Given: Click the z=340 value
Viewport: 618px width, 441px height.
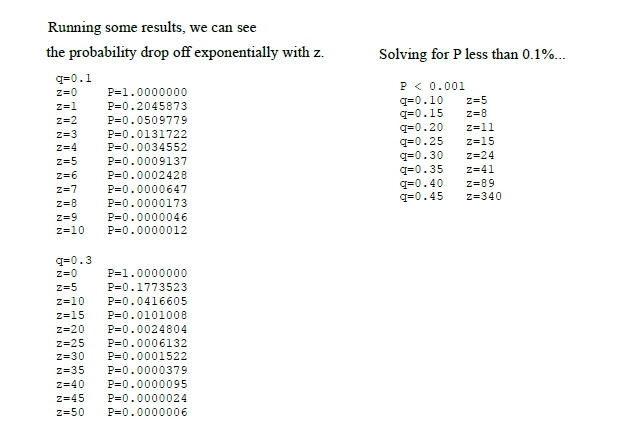Looking at the screenshot, I should 484,196.
